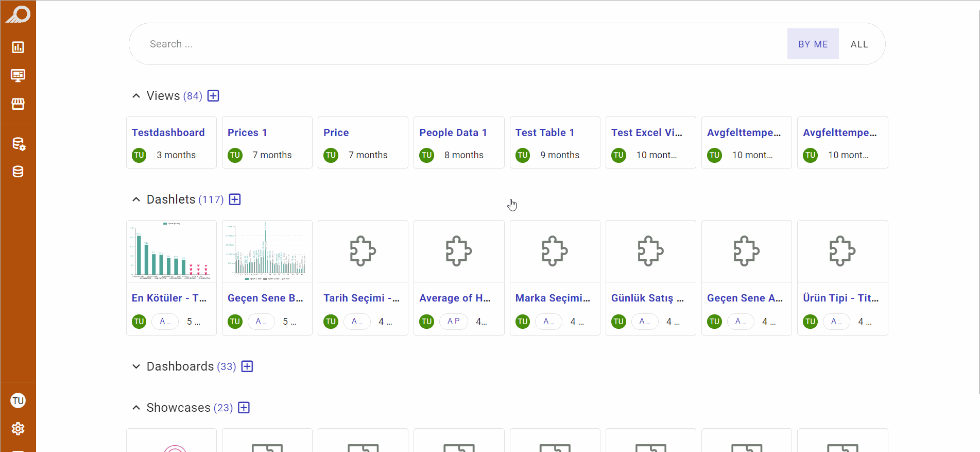
Task: Click the puzzle icon of Ürün Tipi dashlet
Action: point(843,251)
